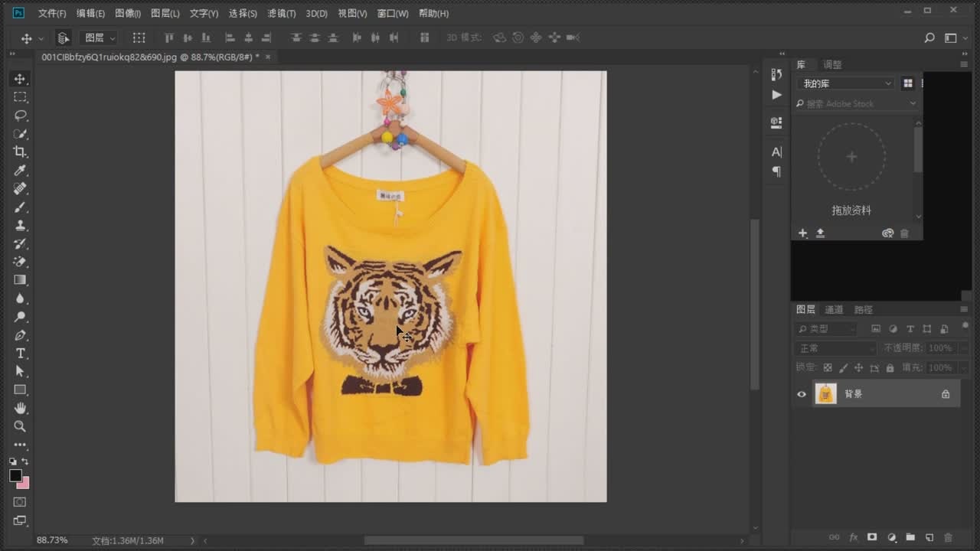
Task: Delete layer with Layers panel trash icon
Action: click(949, 537)
